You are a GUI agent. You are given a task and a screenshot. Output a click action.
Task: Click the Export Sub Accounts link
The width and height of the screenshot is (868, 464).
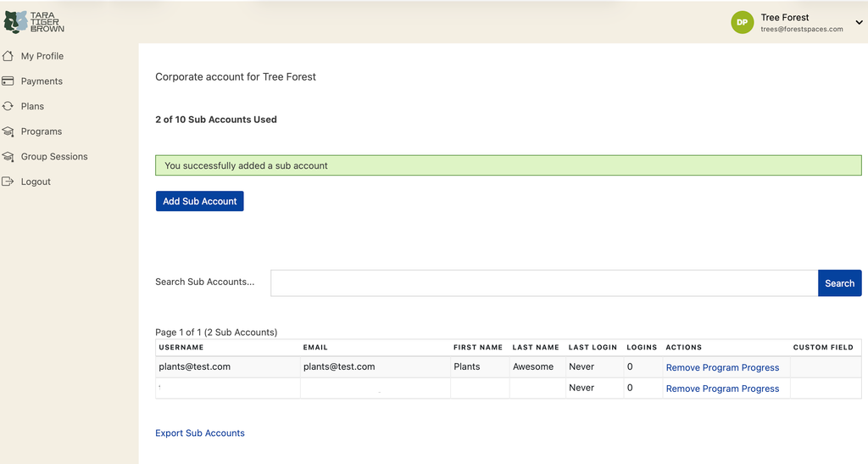coord(200,433)
